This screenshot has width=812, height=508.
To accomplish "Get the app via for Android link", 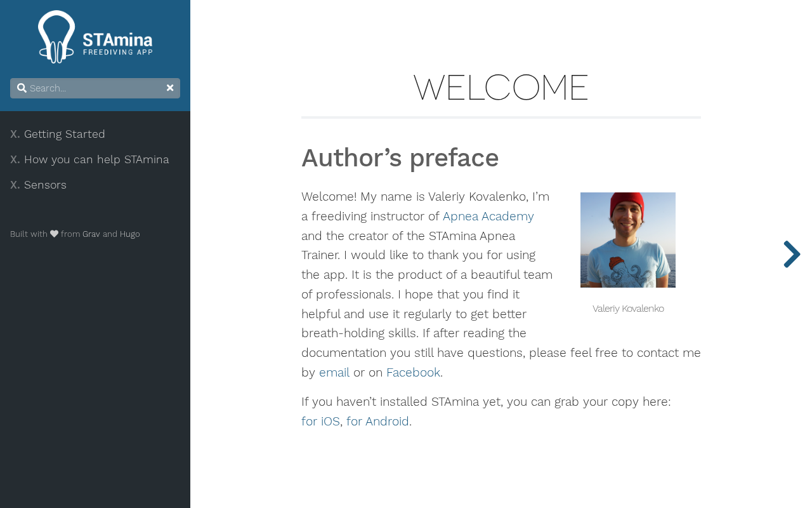I will point(377,422).
